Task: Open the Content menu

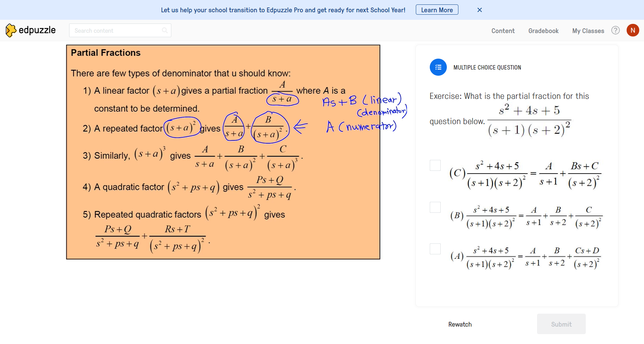Action: tap(503, 31)
